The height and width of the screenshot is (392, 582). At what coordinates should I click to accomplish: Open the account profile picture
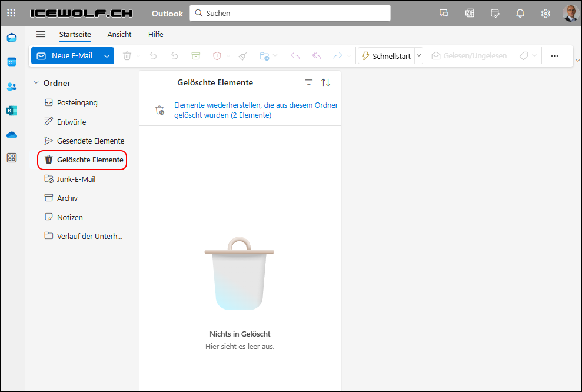point(570,14)
